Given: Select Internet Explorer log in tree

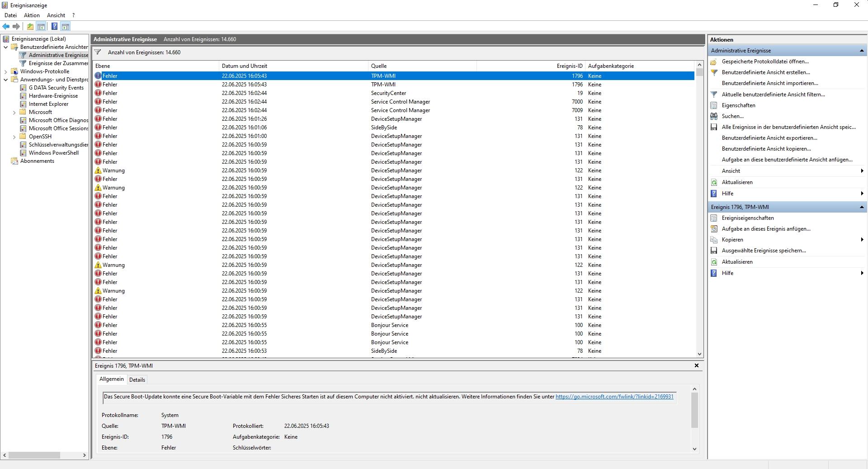Looking at the screenshot, I should [x=48, y=104].
